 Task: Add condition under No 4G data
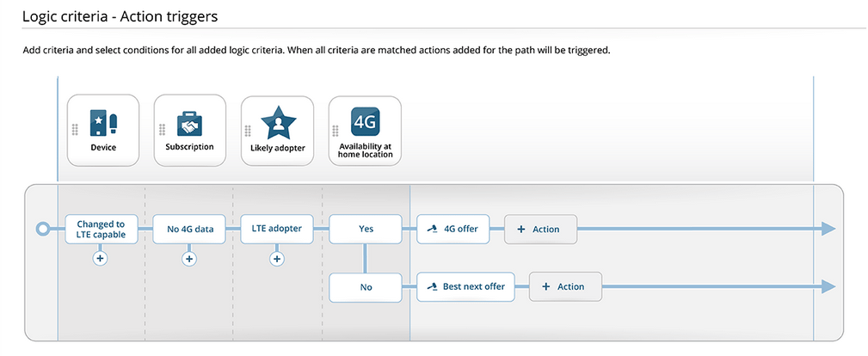189,258
